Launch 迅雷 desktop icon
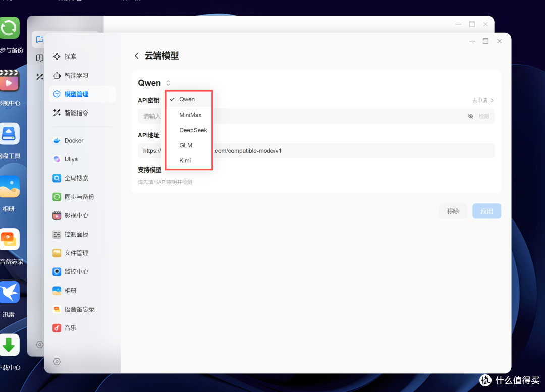The width and height of the screenshot is (545, 392). pos(10,292)
